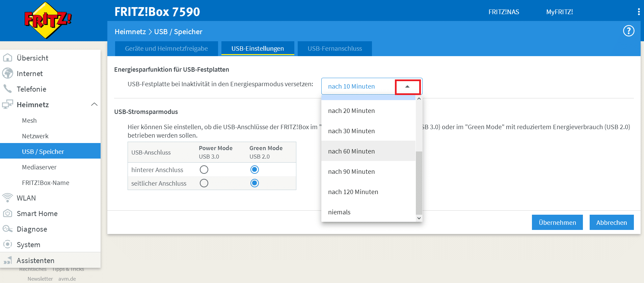The width and height of the screenshot is (644, 283).
Task: Open FRITZ!NAS link
Action: click(x=504, y=12)
